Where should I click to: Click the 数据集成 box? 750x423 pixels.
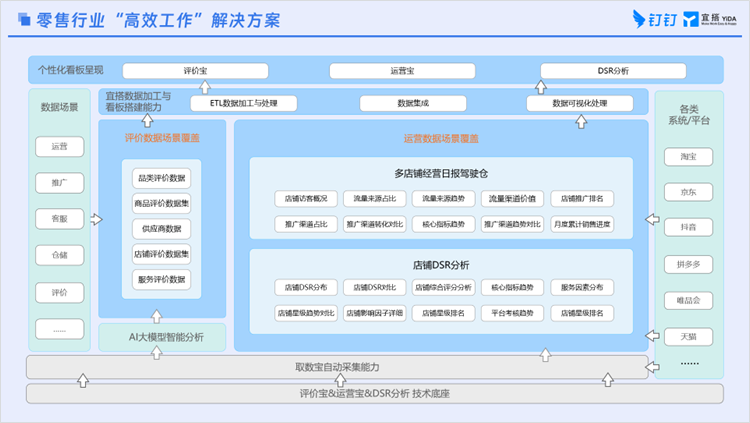click(413, 103)
